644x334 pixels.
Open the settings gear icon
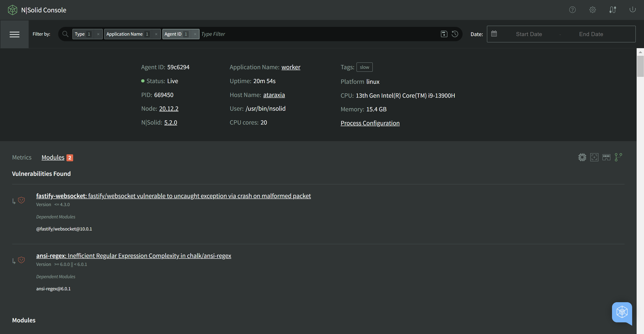[593, 10]
